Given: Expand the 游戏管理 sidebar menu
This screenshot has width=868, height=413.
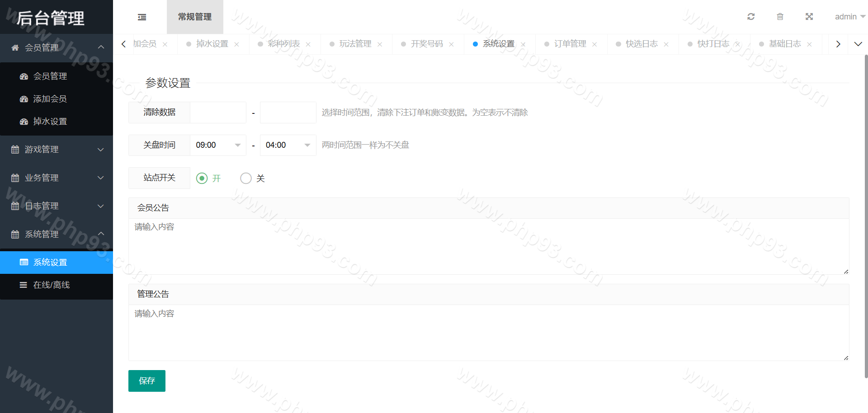Looking at the screenshot, I should (57, 150).
